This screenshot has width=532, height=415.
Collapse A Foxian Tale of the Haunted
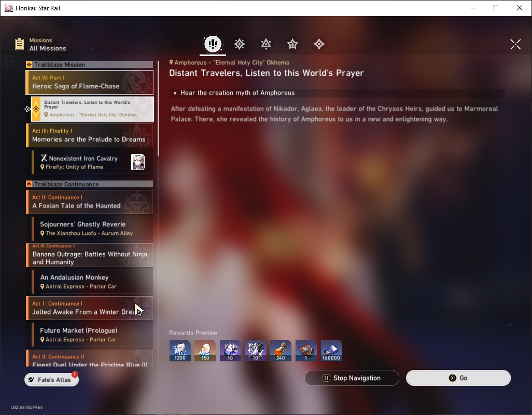click(x=90, y=202)
